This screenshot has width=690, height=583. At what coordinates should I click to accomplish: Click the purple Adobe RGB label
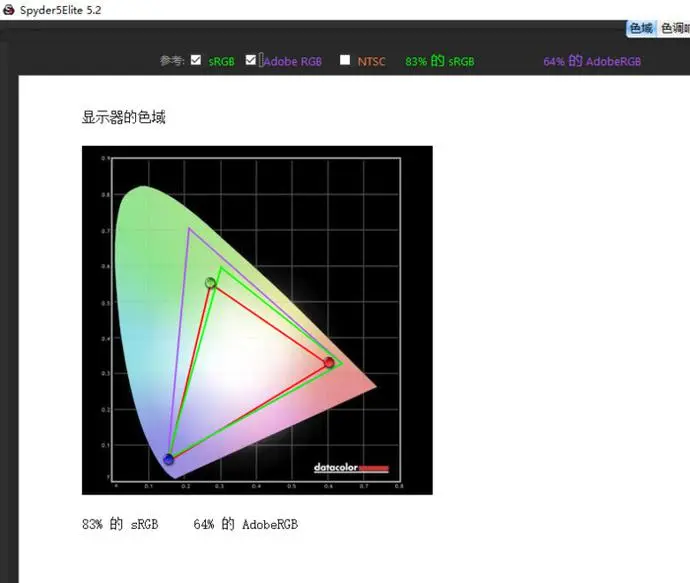[293, 61]
